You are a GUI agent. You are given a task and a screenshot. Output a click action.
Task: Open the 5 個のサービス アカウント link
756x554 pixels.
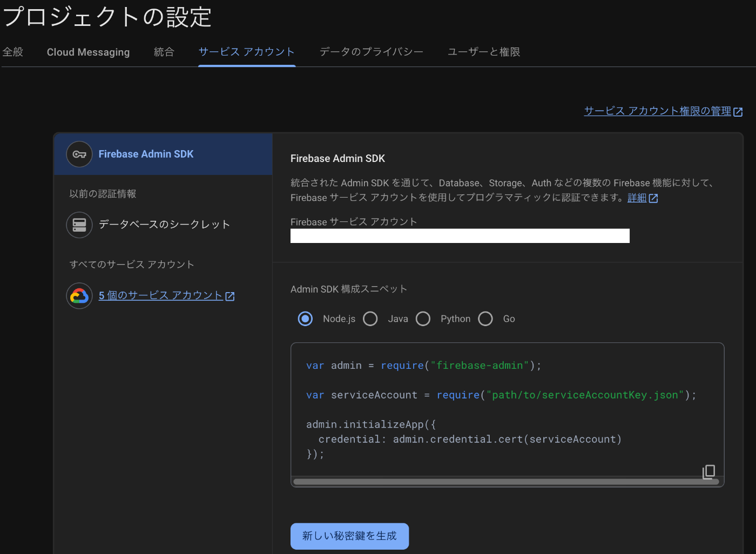point(161,296)
